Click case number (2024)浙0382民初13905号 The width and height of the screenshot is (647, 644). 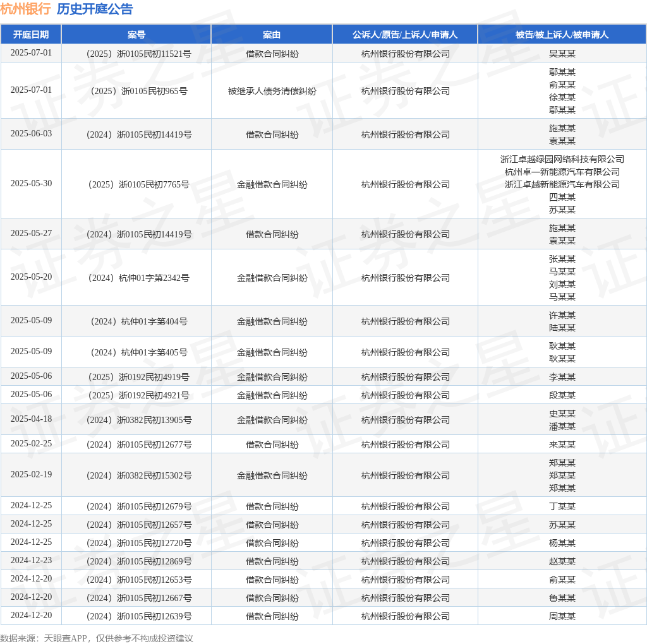click(138, 420)
